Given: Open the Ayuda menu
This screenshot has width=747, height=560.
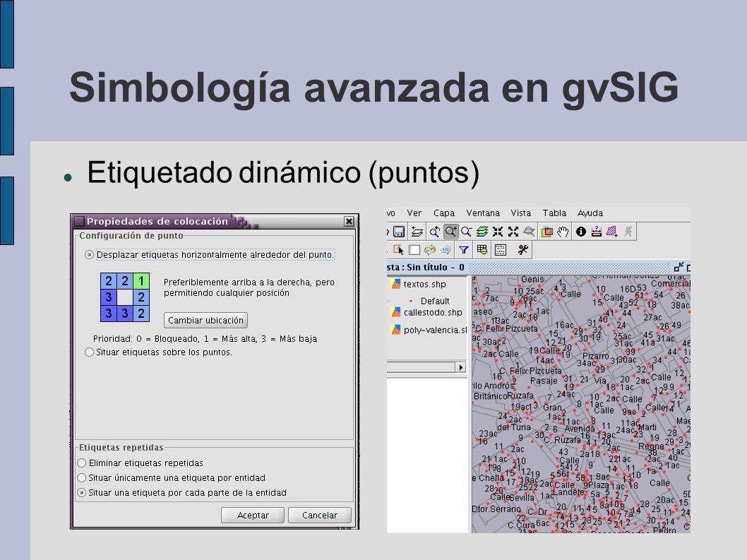Looking at the screenshot, I should point(590,213).
